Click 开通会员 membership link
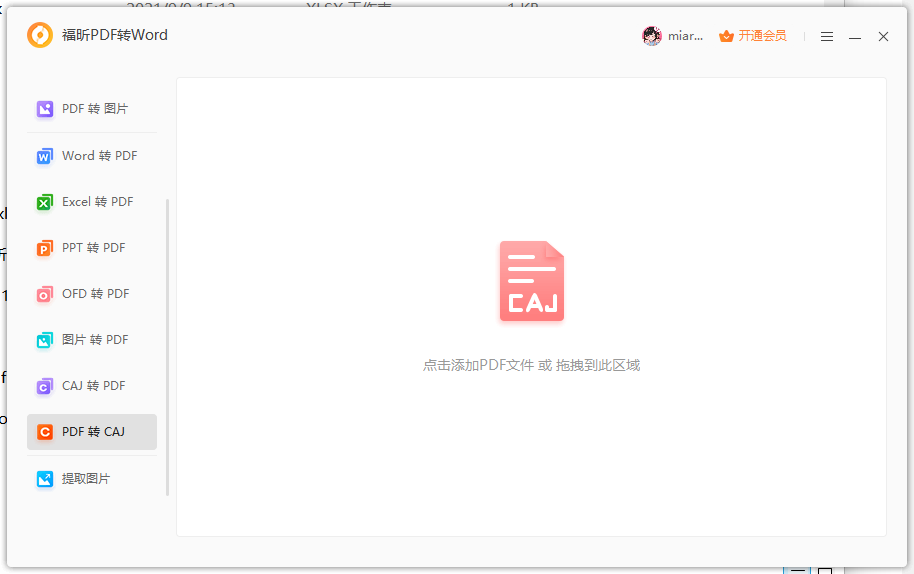The width and height of the screenshot is (914, 574). pos(762,36)
